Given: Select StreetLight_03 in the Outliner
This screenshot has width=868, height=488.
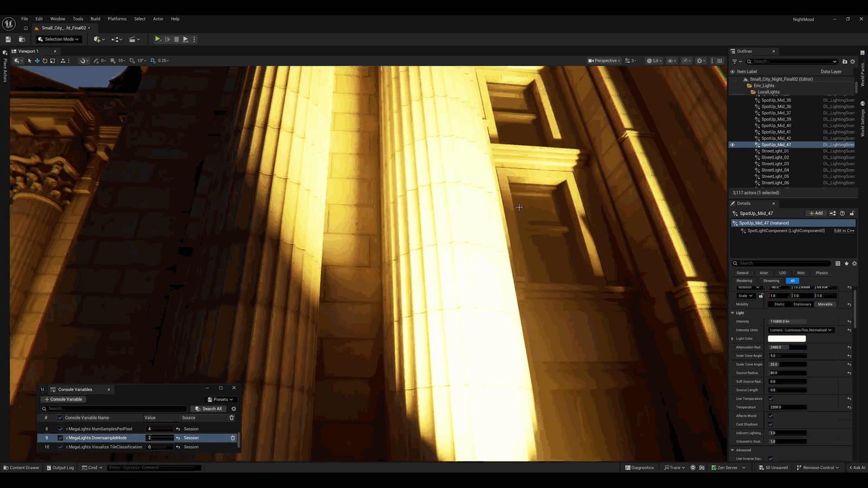Looking at the screenshot, I should 775,164.
